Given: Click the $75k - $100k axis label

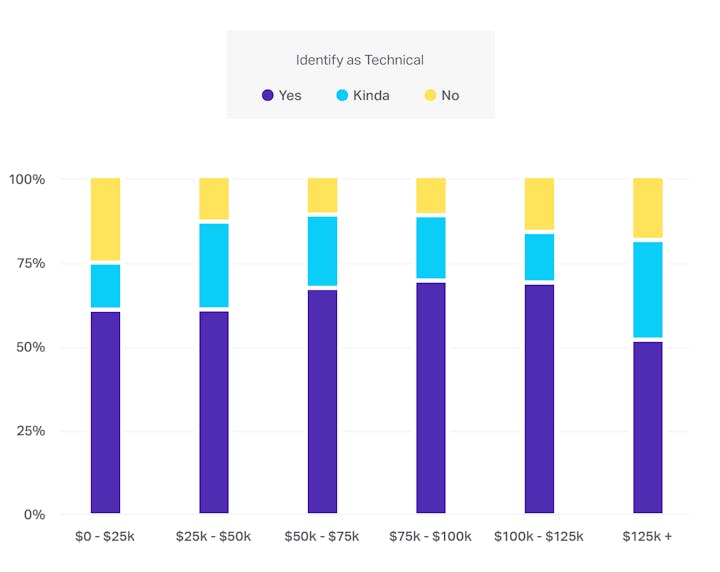Looking at the screenshot, I should click(431, 536).
